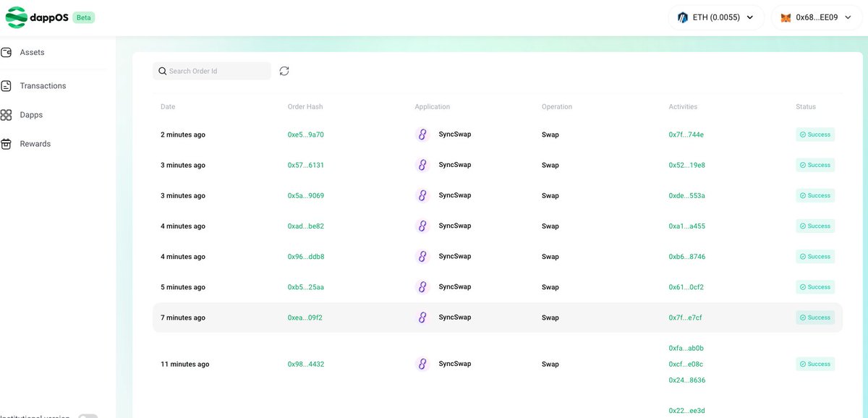Click the Order Hash column header

[x=305, y=106]
